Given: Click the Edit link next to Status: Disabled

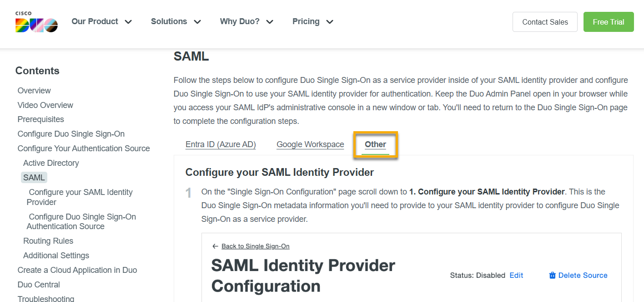Looking at the screenshot, I should point(516,275).
